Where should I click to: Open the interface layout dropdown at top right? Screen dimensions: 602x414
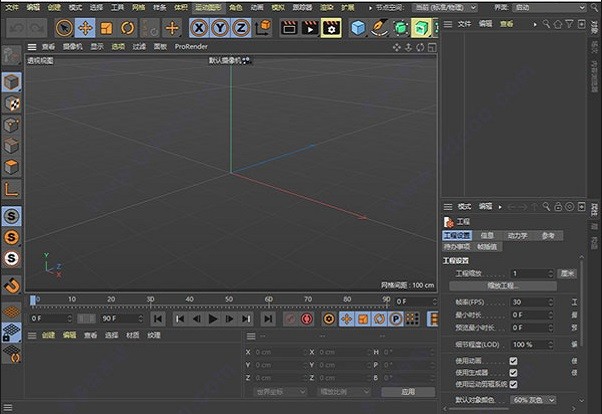[550, 8]
